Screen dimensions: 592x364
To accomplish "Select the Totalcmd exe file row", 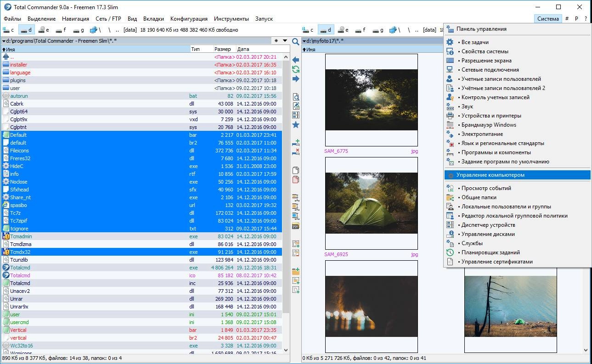I will 141,268.
